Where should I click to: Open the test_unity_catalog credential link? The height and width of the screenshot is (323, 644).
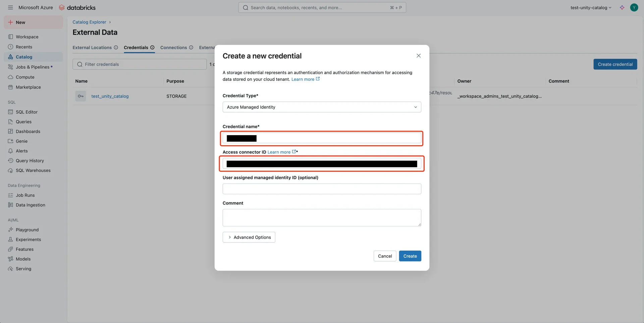110,96
